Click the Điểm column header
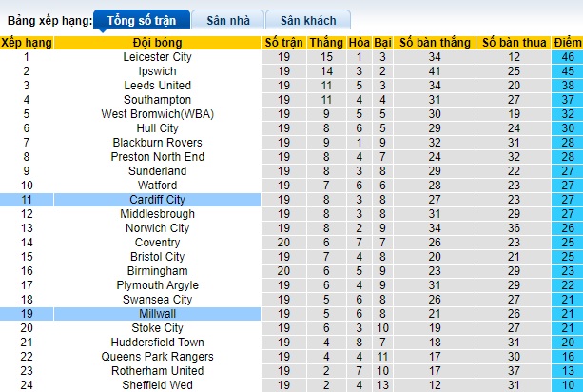The height and width of the screenshot is (392, 583). (x=567, y=43)
